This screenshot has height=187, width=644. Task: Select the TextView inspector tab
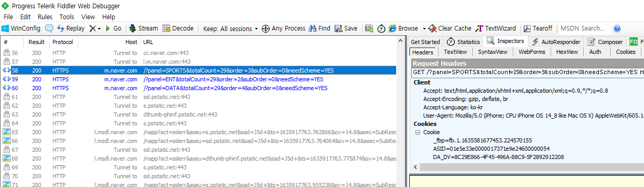tap(455, 52)
